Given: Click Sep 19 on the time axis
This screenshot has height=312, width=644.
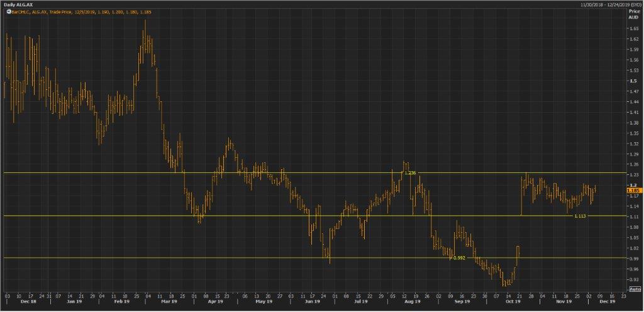Looking at the screenshot, I should point(461,301).
